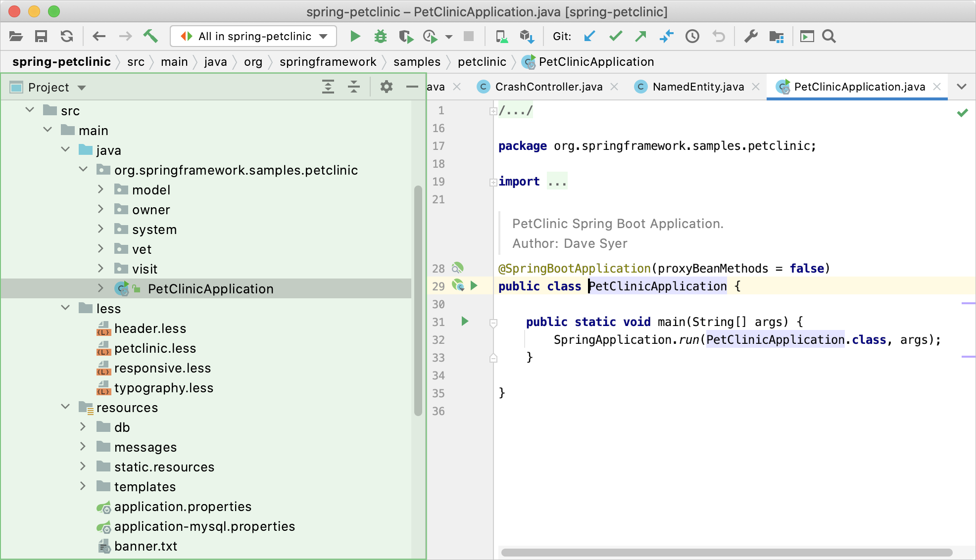Switch to CrashController.java tab
The image size is (976, 560).
point(548,87)
